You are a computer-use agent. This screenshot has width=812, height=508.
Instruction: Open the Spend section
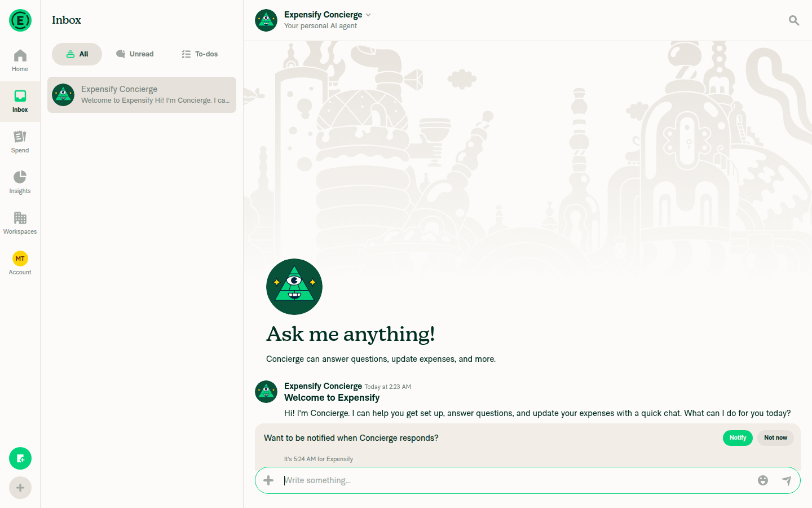[20, 142]
